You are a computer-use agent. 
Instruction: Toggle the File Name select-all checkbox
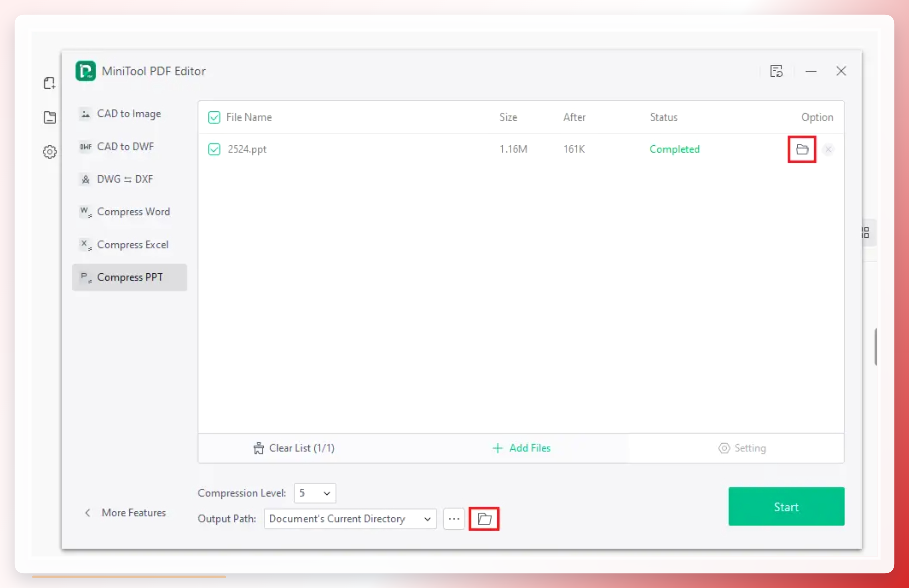pos(214,117)
